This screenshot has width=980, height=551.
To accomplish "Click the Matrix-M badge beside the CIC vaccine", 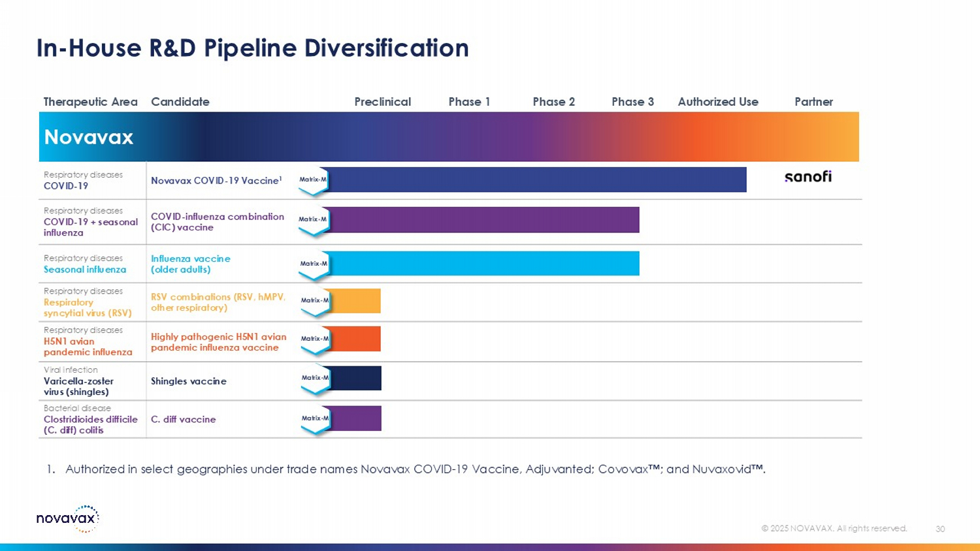I will tap(313, 220).
